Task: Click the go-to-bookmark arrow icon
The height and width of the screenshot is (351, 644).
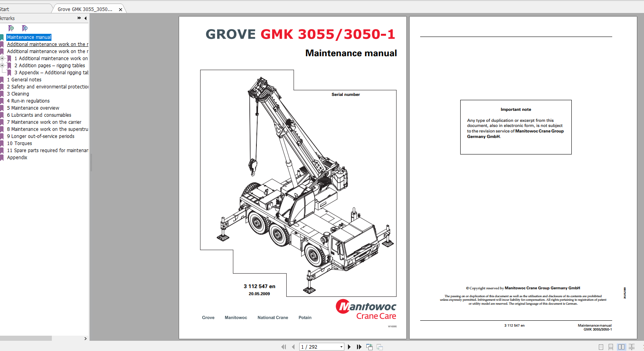Action: (25, 28)
